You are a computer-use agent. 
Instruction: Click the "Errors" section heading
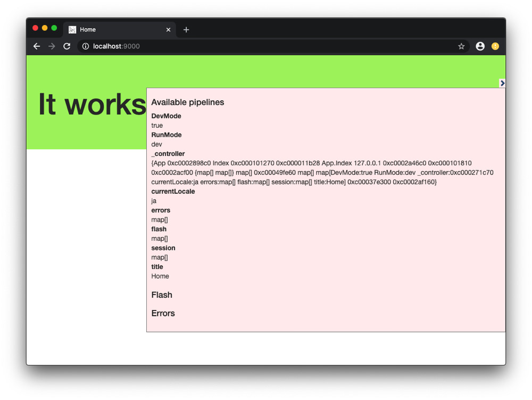pos(163,313)
